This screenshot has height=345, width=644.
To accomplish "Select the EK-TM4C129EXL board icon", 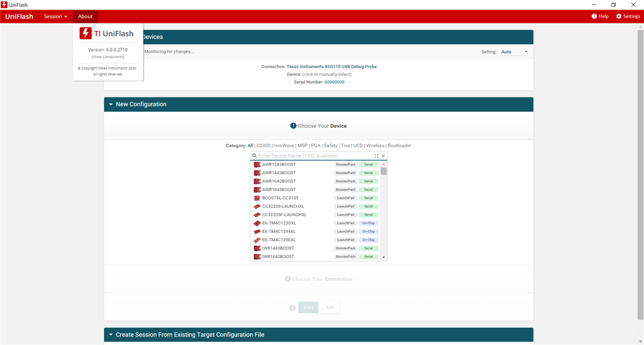I will click(257, 240).
